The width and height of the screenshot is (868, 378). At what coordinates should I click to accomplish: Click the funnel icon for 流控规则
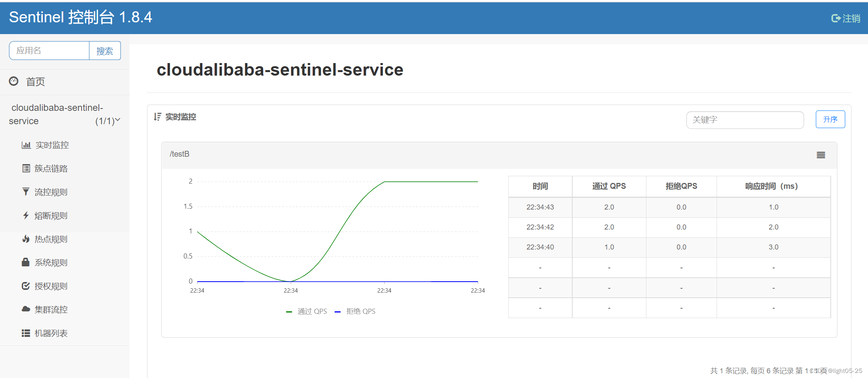(x=26, y=192)
